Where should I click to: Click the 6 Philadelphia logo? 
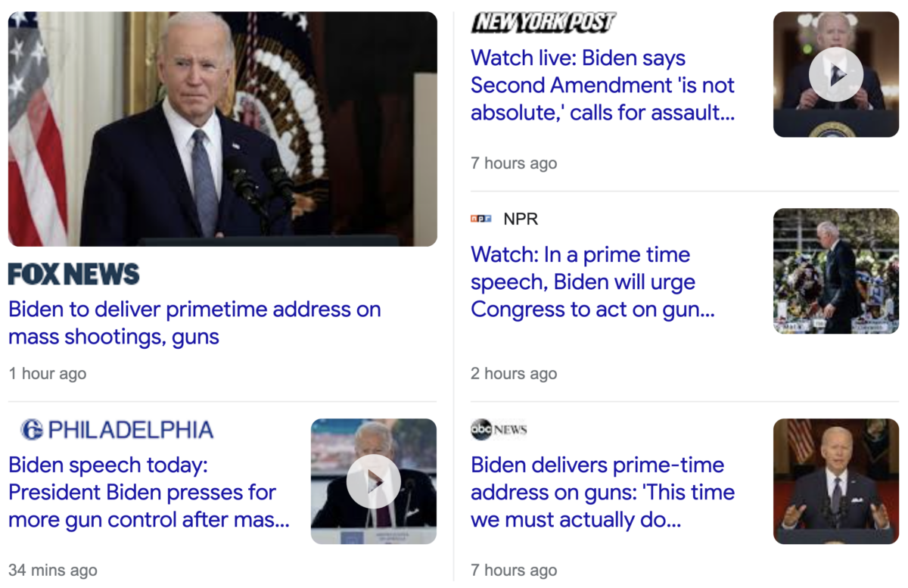pos(117,430)
